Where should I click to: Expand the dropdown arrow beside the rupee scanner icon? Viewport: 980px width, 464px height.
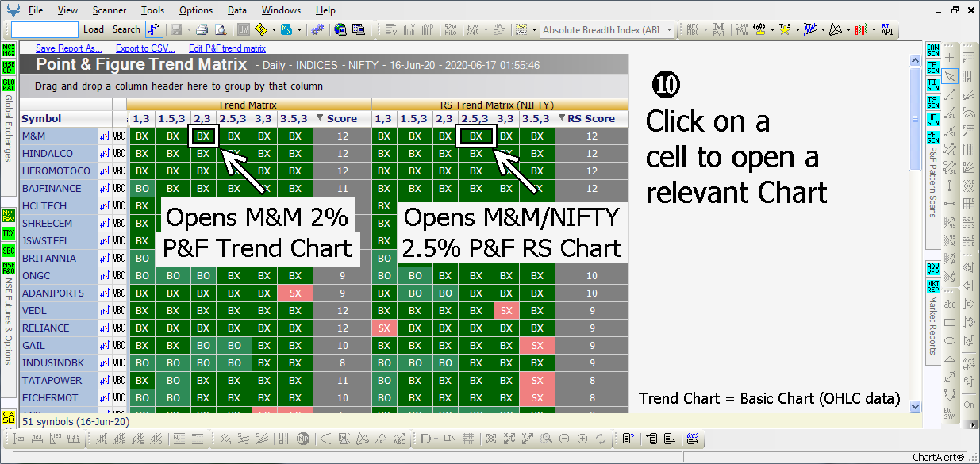point(272,29)
